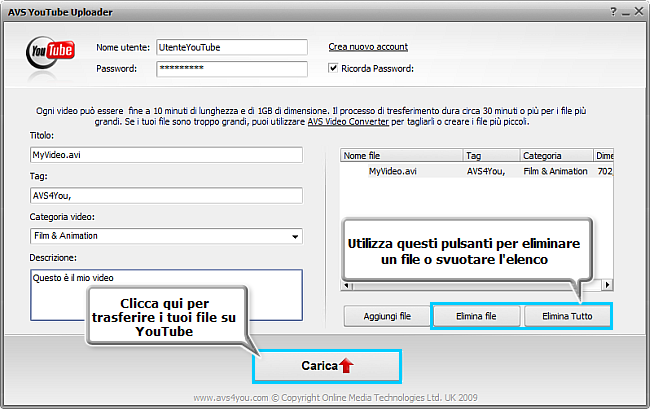Click the Nome utente input field
This screenshot has width=650, height=409.
[x=232, y=47]
